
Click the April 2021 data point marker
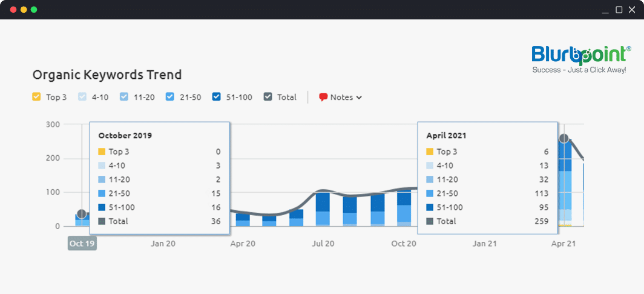(x=564, y=139)
